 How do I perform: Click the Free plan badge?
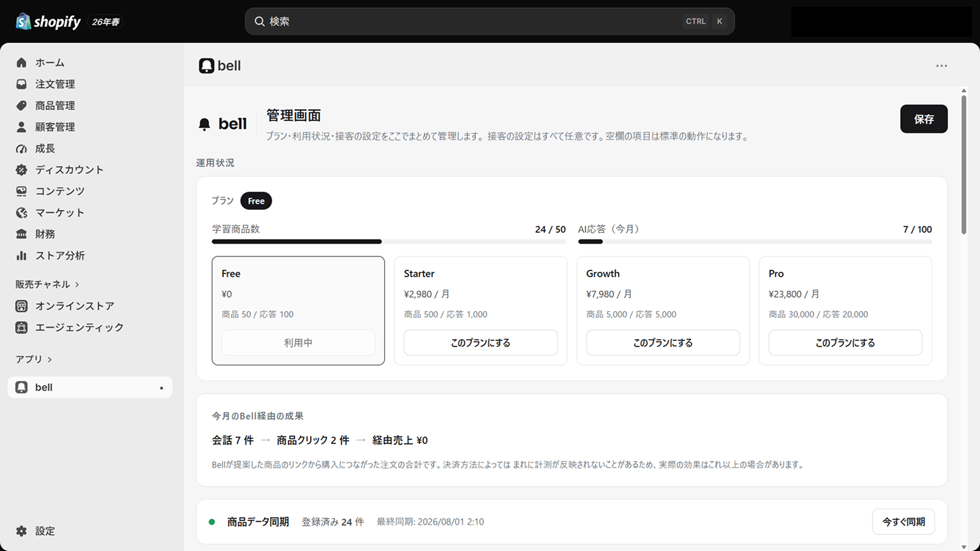[256, 201]
